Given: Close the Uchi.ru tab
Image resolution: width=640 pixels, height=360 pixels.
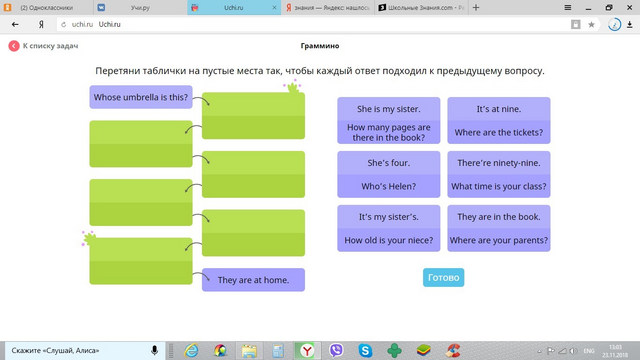Looking at the screenshot, I should (274, 7).
